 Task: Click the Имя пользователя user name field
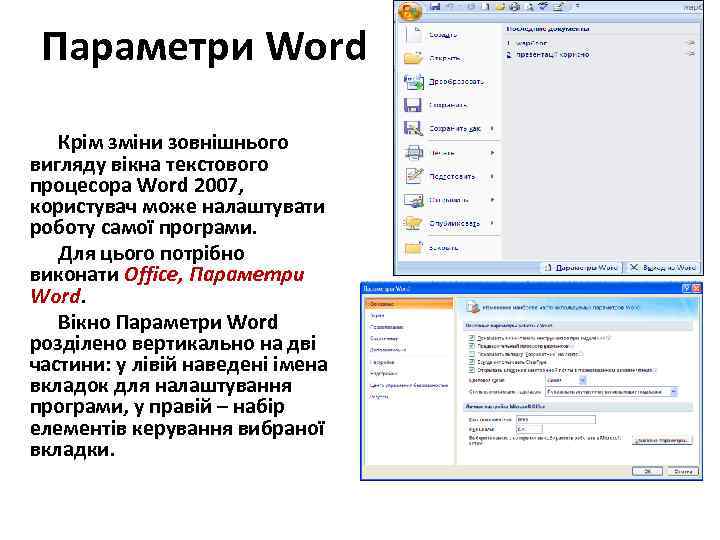coord(556,419)
